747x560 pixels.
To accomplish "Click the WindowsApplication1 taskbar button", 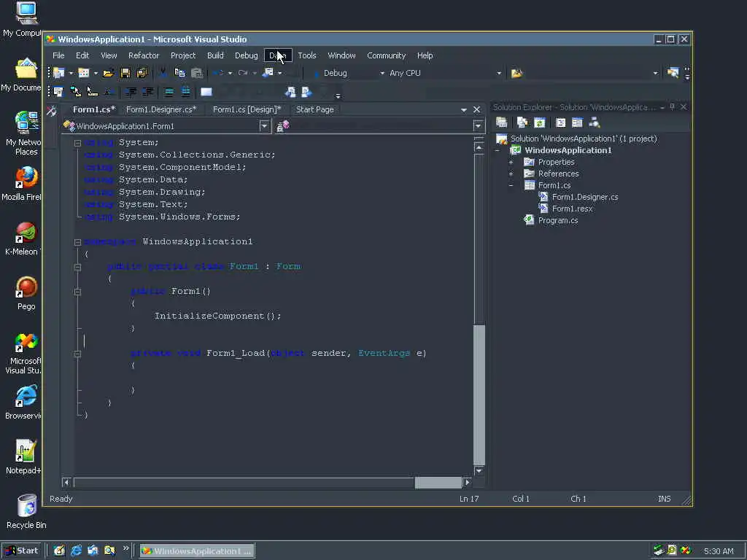I will [197, 551].
